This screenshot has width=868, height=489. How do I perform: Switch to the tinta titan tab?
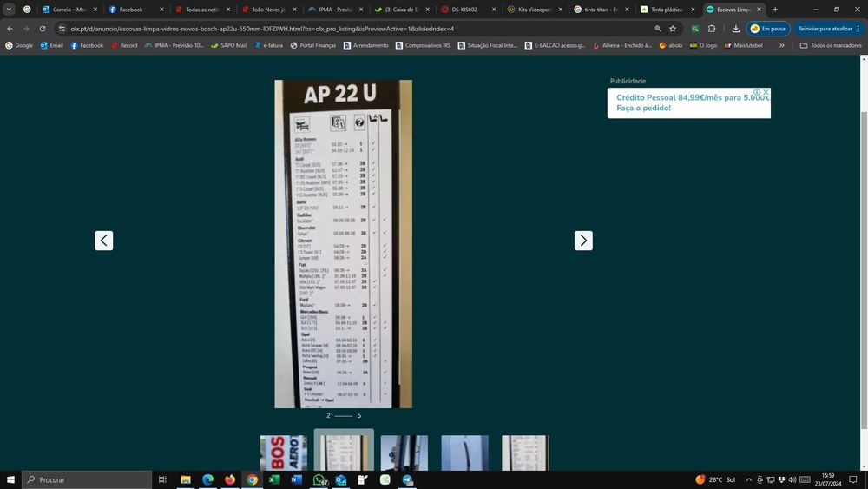pyautogui.click(x=601, y=10)
